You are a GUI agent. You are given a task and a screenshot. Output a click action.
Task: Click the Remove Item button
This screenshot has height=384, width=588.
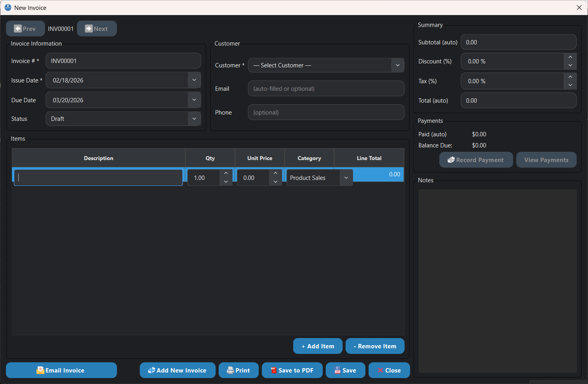(x=375, y=346)
